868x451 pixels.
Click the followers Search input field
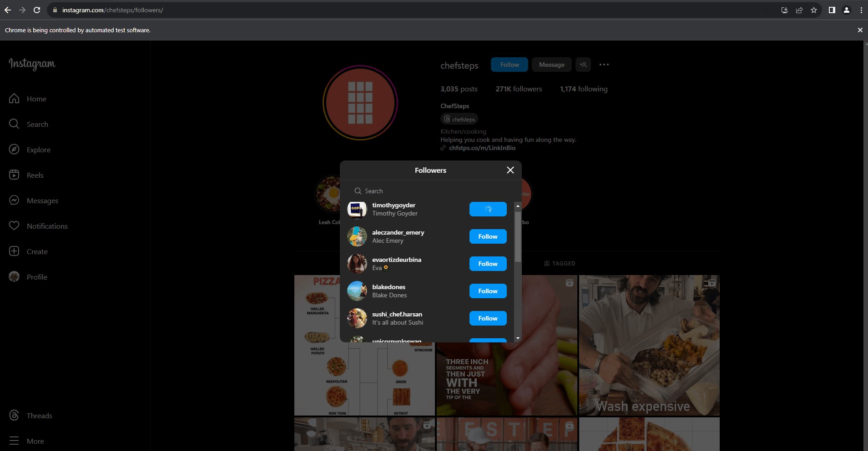coord(430,191)
